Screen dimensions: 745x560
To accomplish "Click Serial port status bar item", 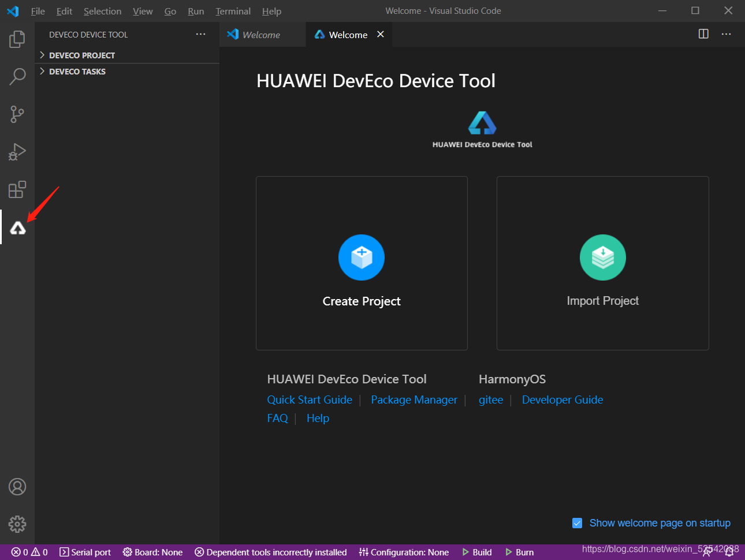I will point(85,552).
